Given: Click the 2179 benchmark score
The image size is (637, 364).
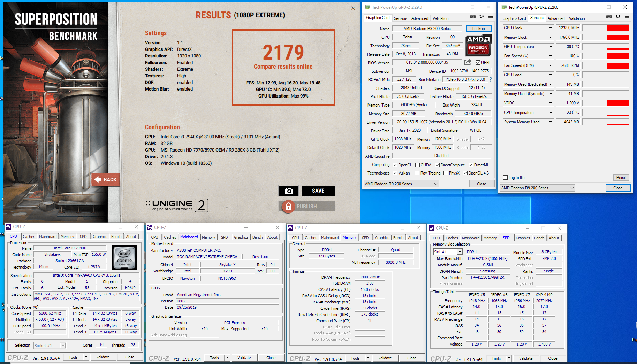Looking at the screenshot, I should (283, 52).
